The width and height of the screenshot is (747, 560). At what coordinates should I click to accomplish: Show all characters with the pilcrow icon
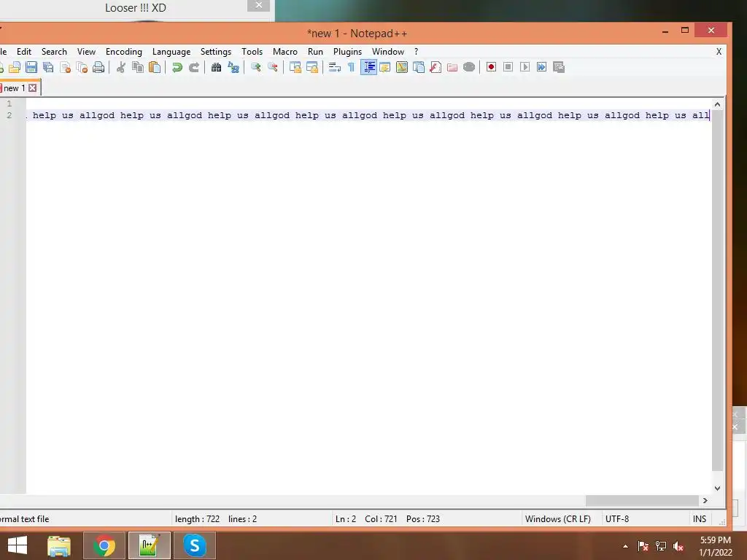(x=351, y=67)
